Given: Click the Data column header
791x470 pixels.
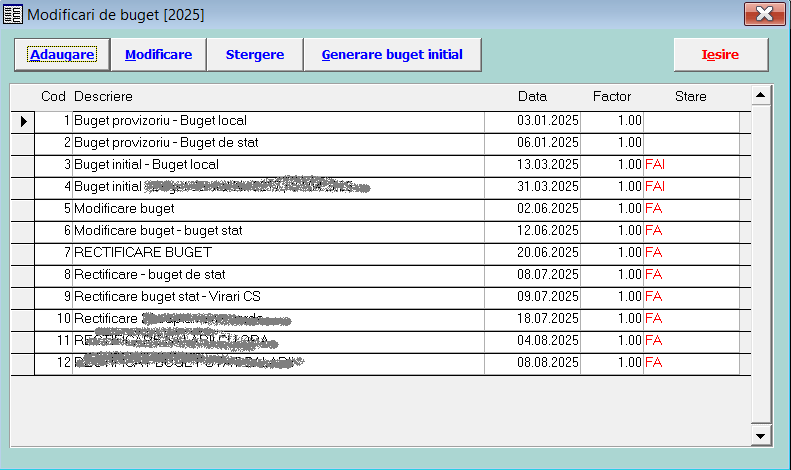Looking at the screenshot, I should click(532, 97).
